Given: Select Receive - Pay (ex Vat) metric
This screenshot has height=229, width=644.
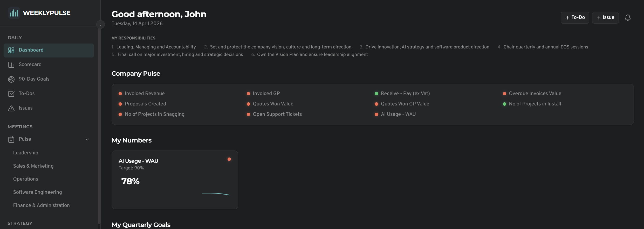Looking at the screenshot, I should click(405, 94).
